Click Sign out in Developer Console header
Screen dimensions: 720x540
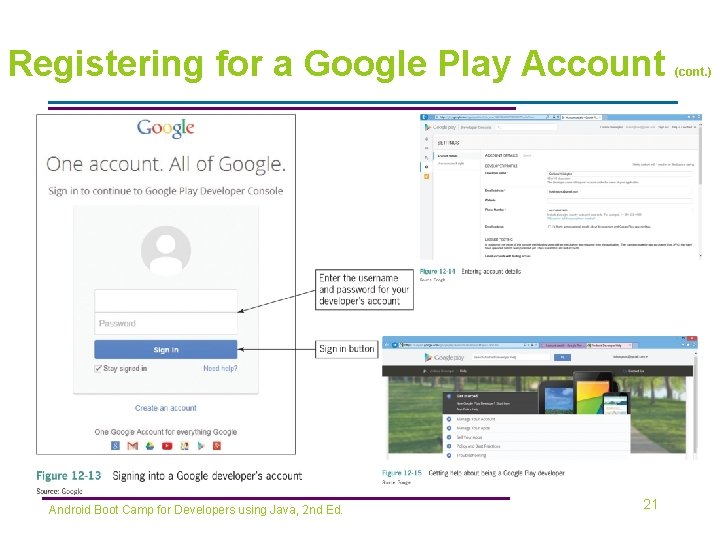664,127
